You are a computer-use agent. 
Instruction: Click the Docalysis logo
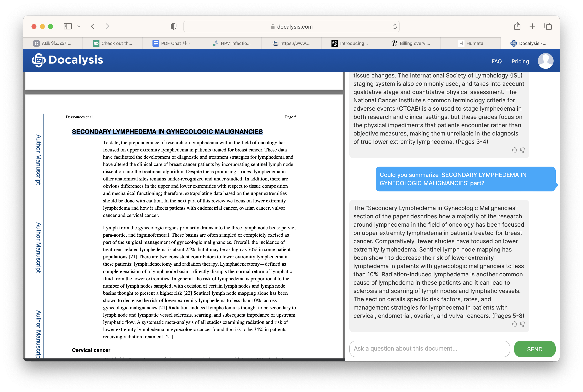tap(67, 60)
